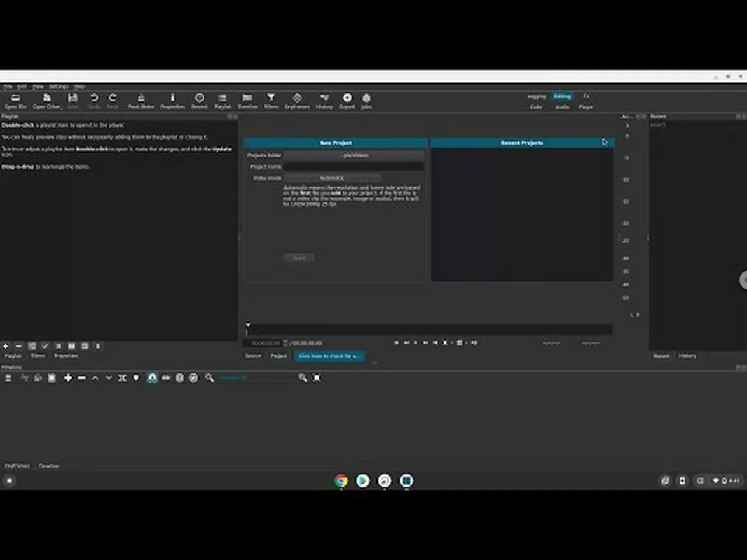Viewport: 747px width, 560px height.
Task: Switch to the Source tab
Action: point(253,356)
